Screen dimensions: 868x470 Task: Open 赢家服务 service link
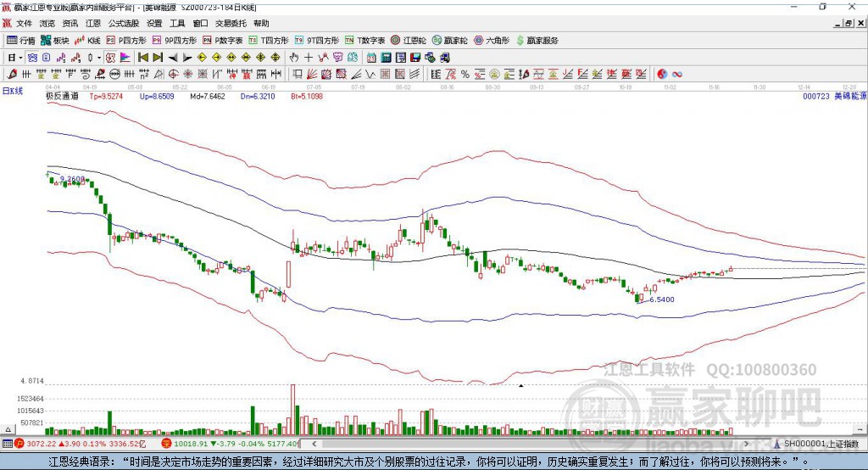point(537,41)
